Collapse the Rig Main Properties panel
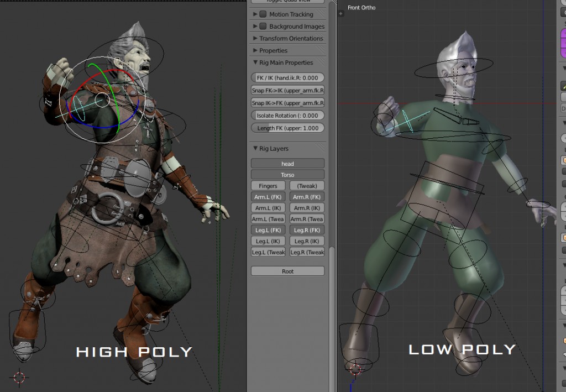This screenshot has height=392, width=566. (x=255, y=62)
